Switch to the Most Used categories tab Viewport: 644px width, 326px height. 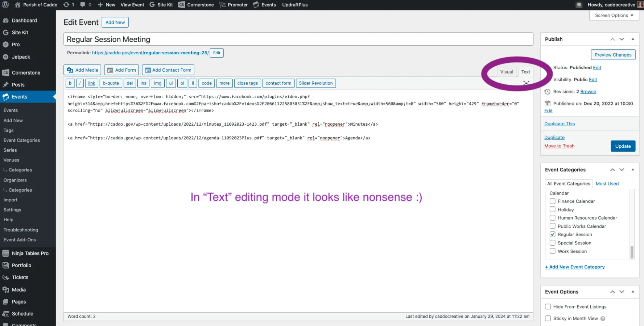[x=607, y=184]
